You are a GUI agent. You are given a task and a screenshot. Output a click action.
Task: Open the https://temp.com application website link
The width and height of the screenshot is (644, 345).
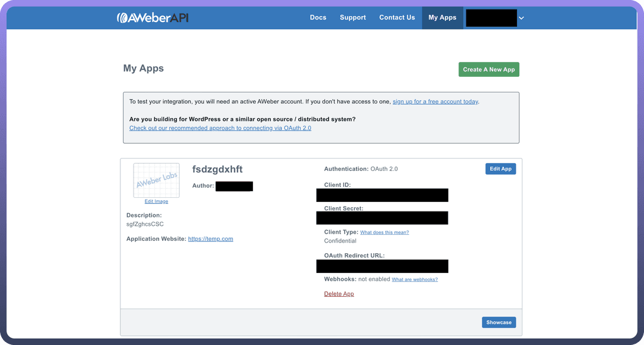pos(210,239)
